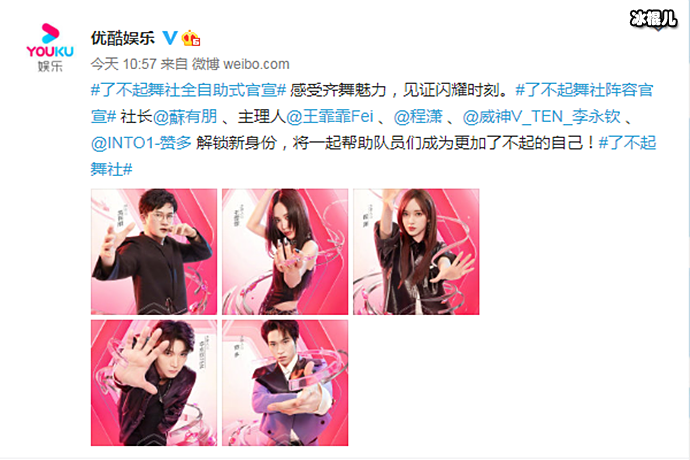View poster of man reaching hand forward
Image resolution: width=690 pixels, height=460 pixels.
(x=154, y=383)
